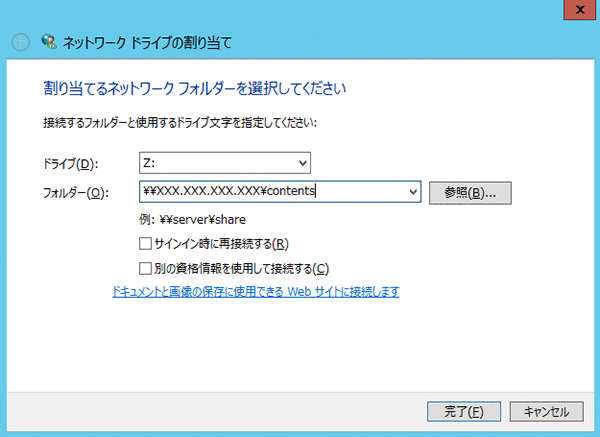This screenshot has width=600, height=437.
Task: Click the 例: ¥¥server¥share example text
Action: click(x=192, y=220)
